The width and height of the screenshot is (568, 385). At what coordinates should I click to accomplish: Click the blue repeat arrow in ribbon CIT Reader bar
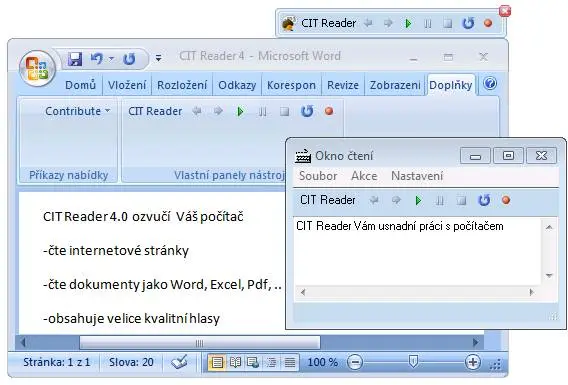point(307,111)
